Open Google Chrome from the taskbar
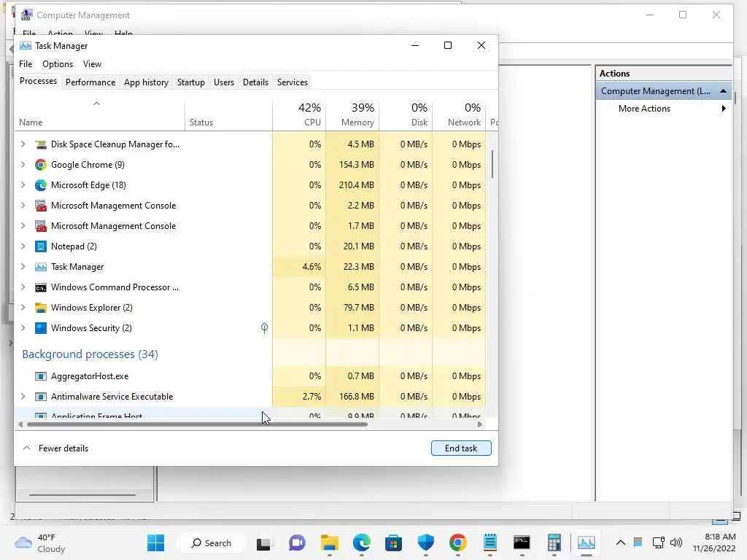747x560 pixels. 458,542
